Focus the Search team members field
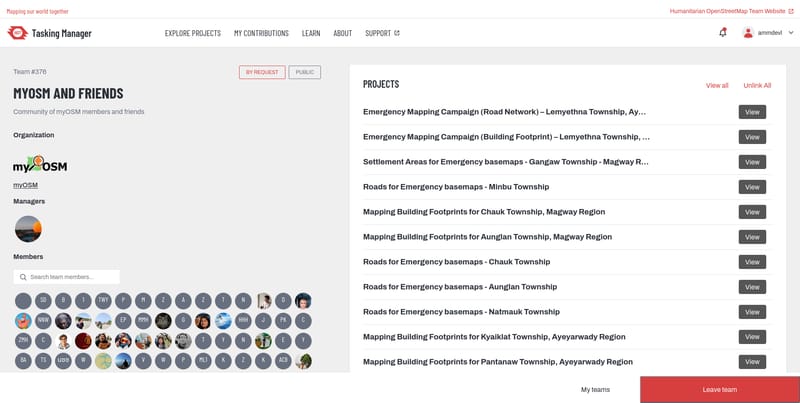 67,277
